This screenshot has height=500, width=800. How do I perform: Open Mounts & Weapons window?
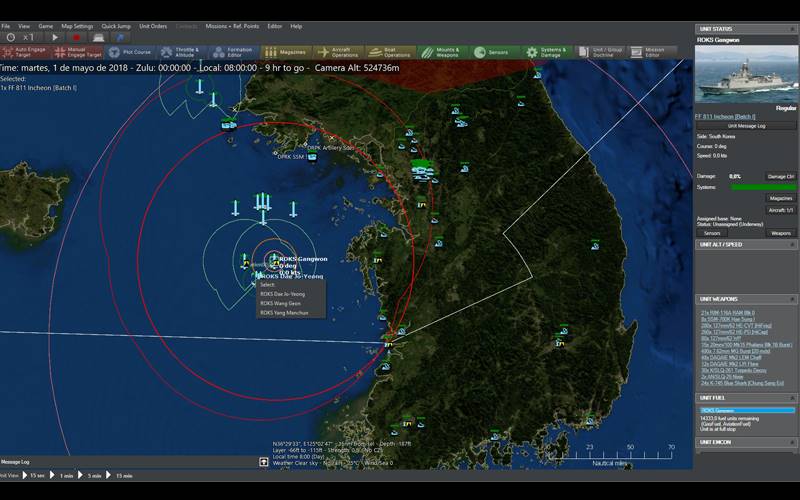440,51
